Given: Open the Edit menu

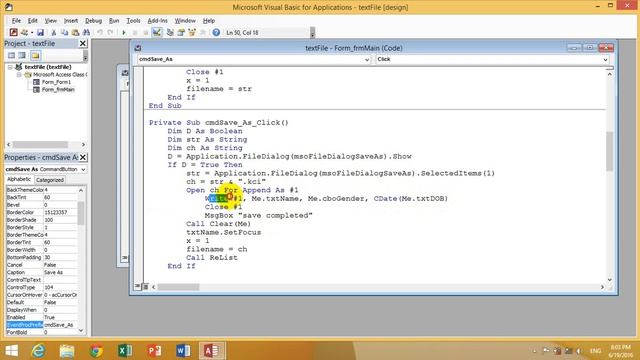Looking at the screenshot, I should 33,20.
